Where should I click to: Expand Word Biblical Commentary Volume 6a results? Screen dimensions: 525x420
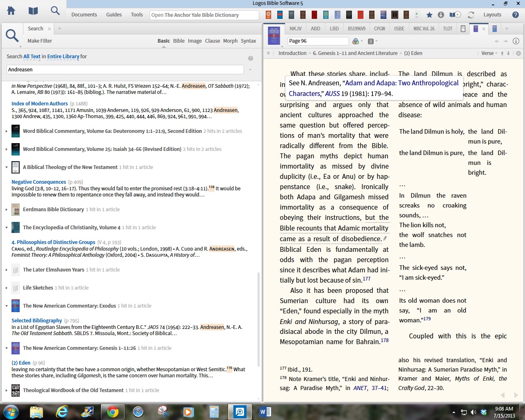[7, 131]
